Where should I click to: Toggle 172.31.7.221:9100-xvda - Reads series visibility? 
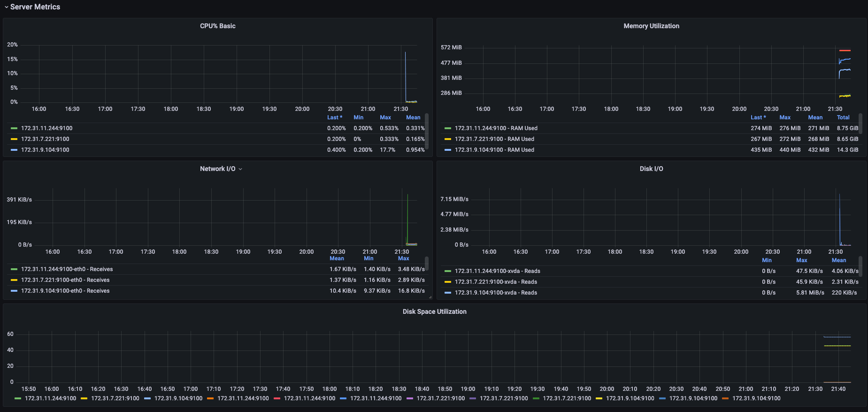pos(496,282)
